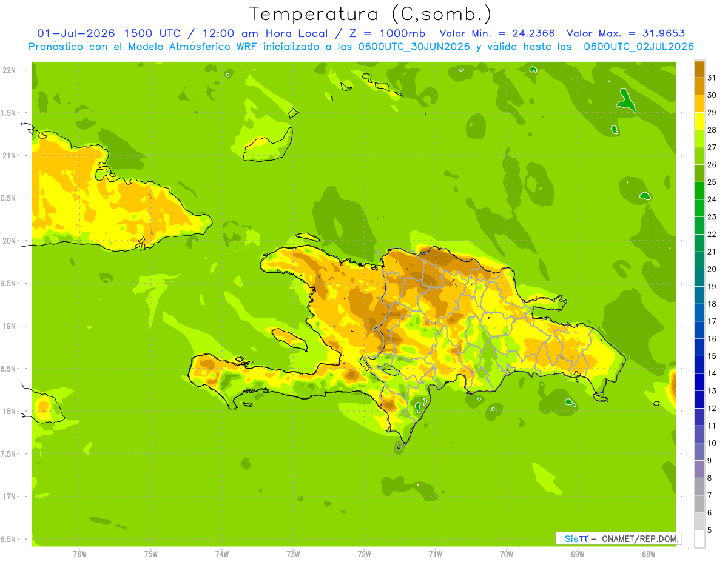
Task: Click the '73W' longitude axis label
Action: pos(293,554)
